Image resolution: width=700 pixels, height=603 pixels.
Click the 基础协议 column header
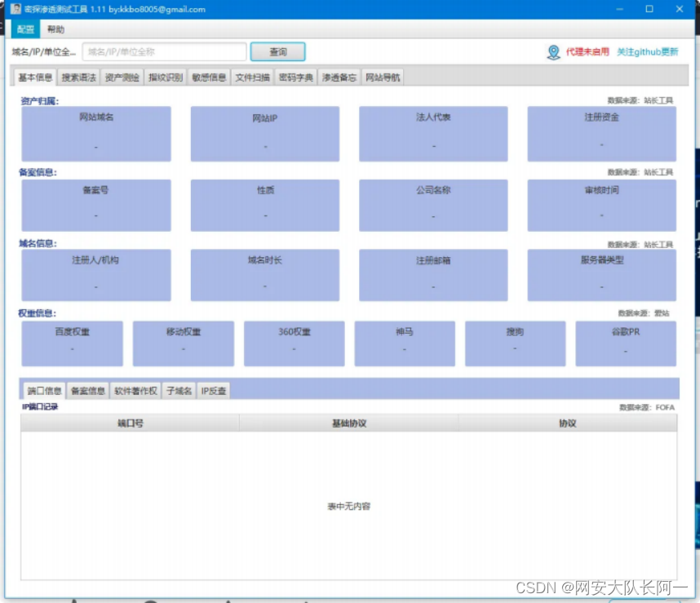click(x=348, y=423)
